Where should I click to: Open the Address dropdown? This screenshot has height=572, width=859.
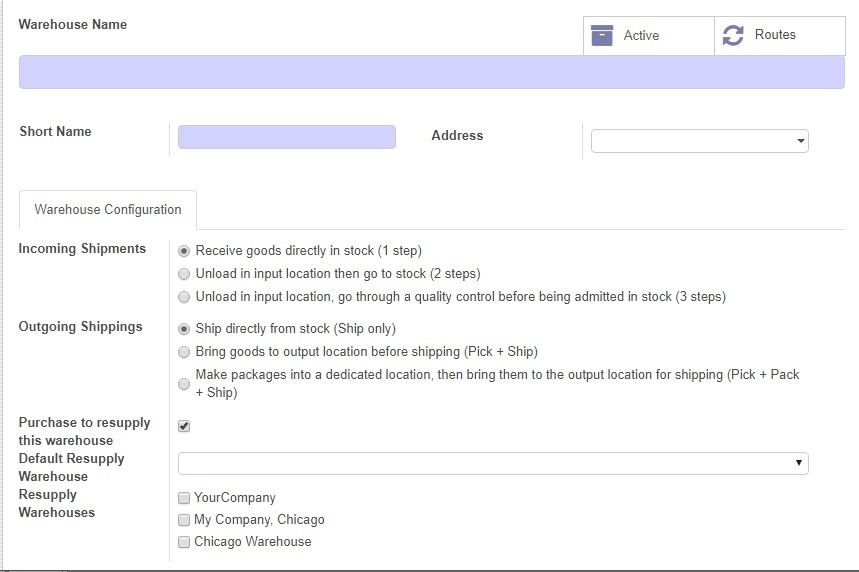(700, 141)
